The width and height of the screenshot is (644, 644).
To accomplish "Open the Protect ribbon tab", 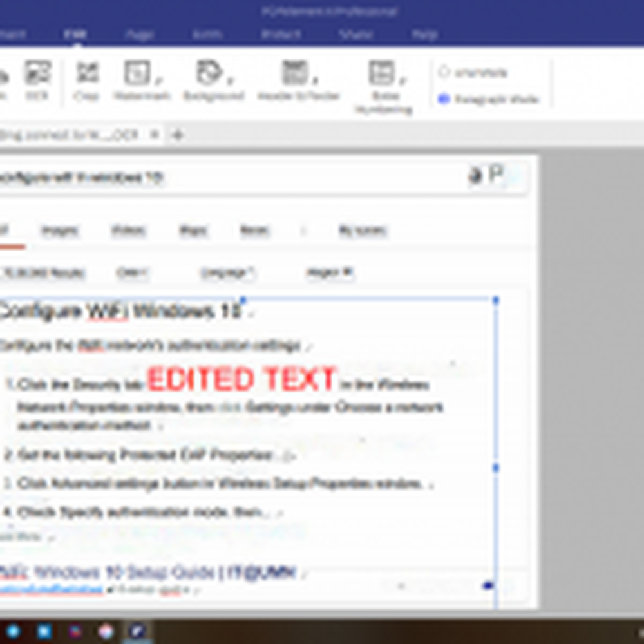I will coord(281,34).
